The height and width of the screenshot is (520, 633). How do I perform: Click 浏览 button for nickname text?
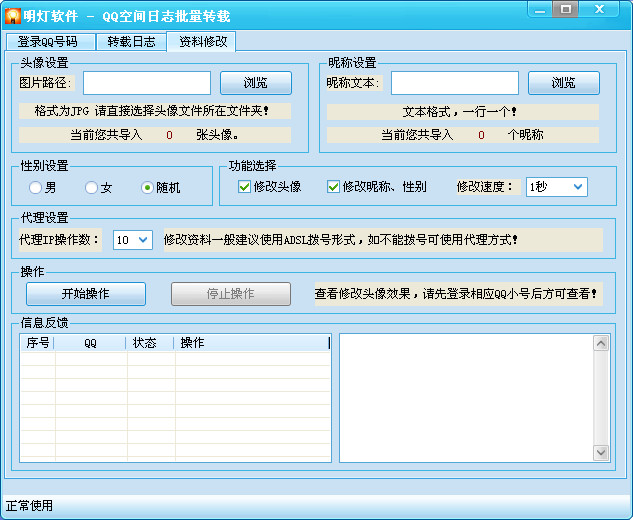pos(564,83)
